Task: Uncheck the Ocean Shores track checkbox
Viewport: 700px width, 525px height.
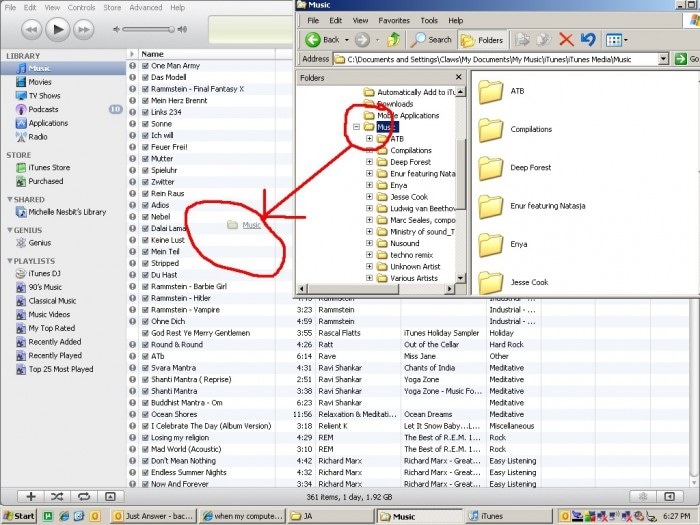Action: [145, 414]
